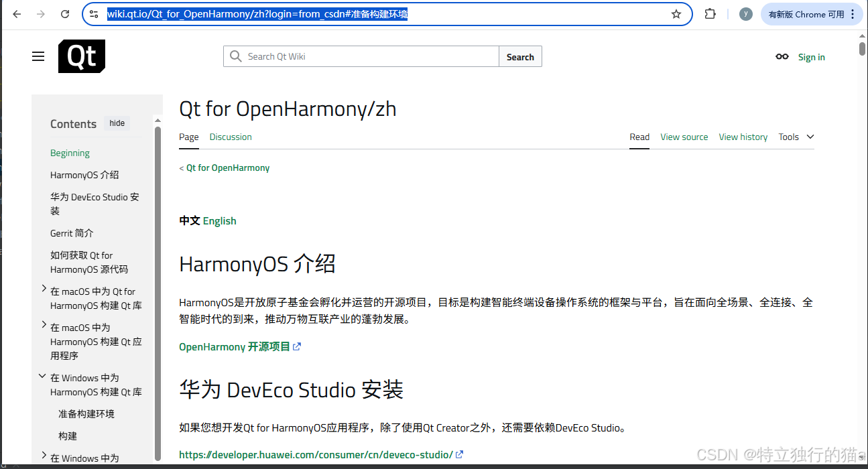Switch to the Page tab
Viewport: 868px width, 469px height.
click(189, 137)
